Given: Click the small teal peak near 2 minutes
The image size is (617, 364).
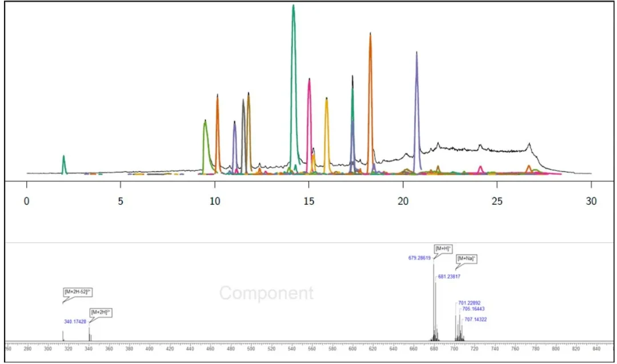Looking at the screenshot, I should tap(64, 164).
